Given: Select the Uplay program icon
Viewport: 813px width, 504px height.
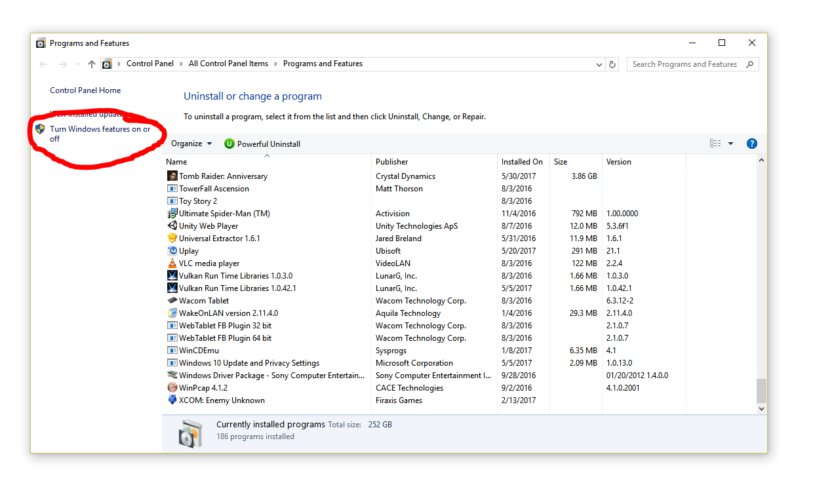Looking at the screenshot, I should tap(172, 251).
